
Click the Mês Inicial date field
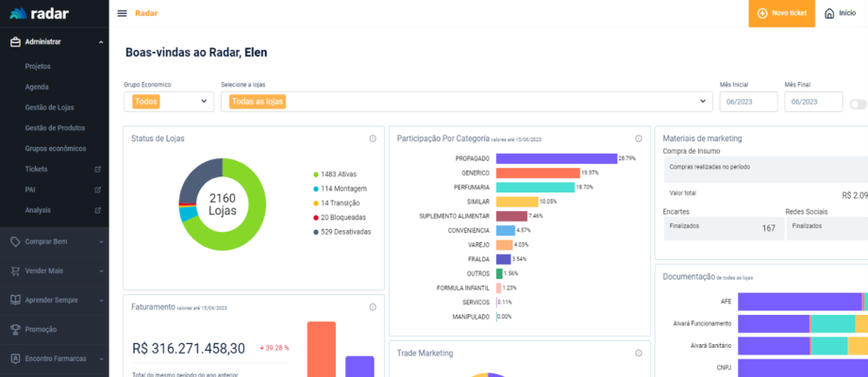748,102
